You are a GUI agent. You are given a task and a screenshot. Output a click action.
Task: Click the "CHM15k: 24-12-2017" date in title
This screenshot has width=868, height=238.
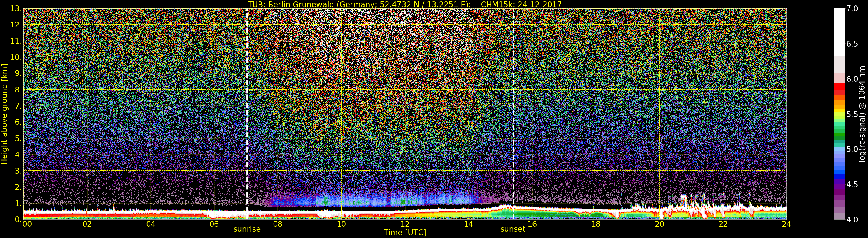coord(521,4)
